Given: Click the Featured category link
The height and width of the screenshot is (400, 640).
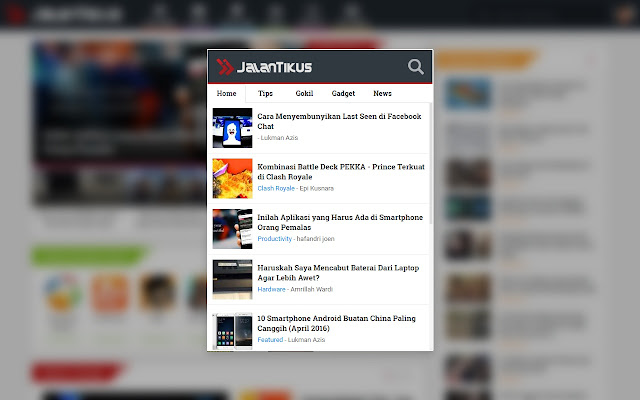Looking at the screenshot, I should [270, 340].
